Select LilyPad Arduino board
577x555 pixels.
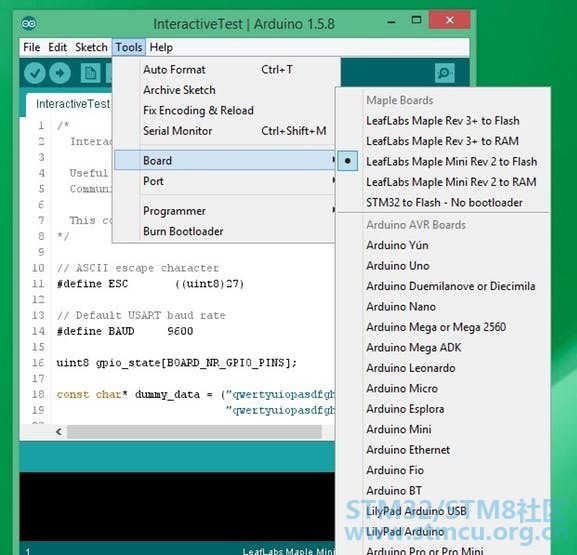coord(443,532)
